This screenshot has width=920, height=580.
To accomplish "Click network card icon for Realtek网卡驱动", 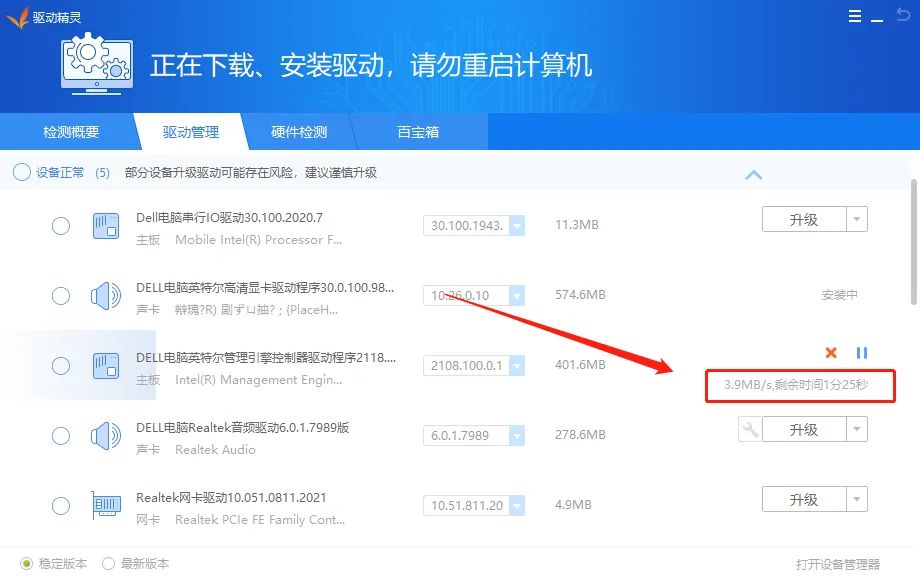I will (x=106, y=506).
